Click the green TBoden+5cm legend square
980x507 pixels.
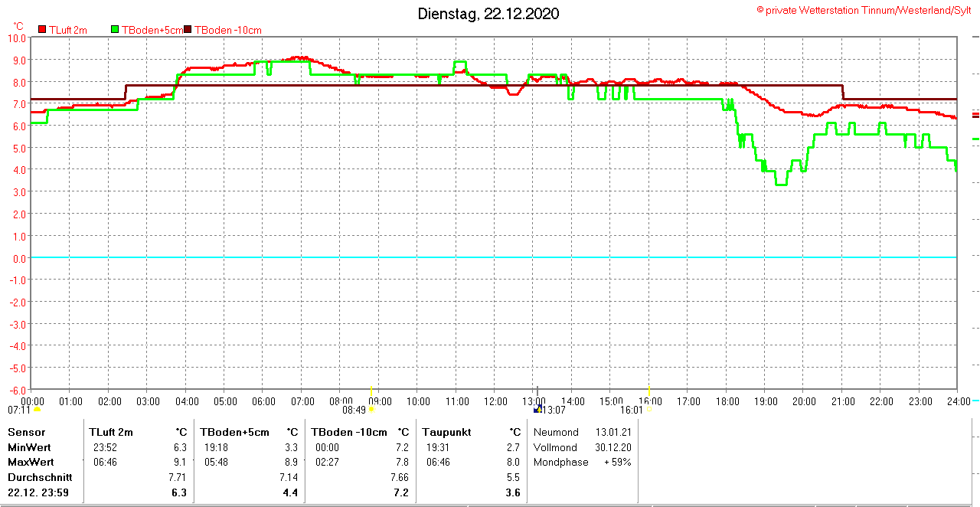(x=115, y=30)
